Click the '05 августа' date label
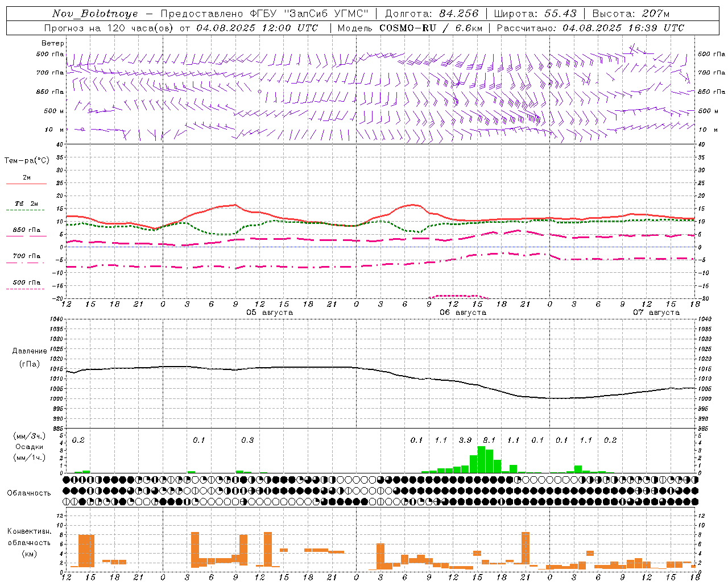The height and width of the screenshot is (582, 728). [270, 313]
